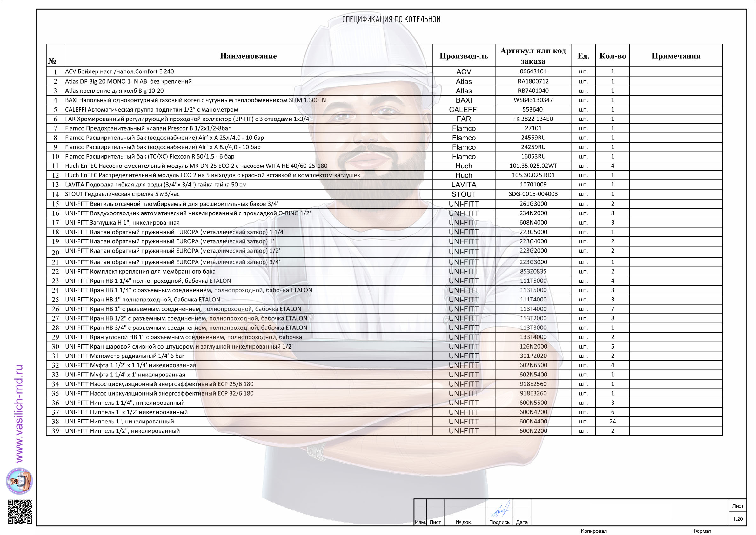Select article code 301P2020
Screen dimensions: 756x535
click(x=533, y=356)
